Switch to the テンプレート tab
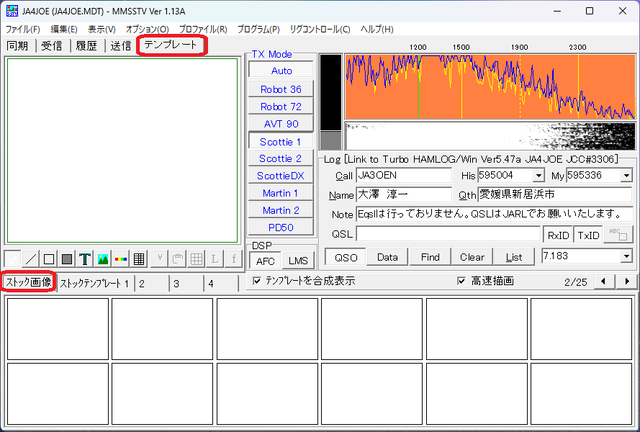640x432 pixels. pos(172,45)
